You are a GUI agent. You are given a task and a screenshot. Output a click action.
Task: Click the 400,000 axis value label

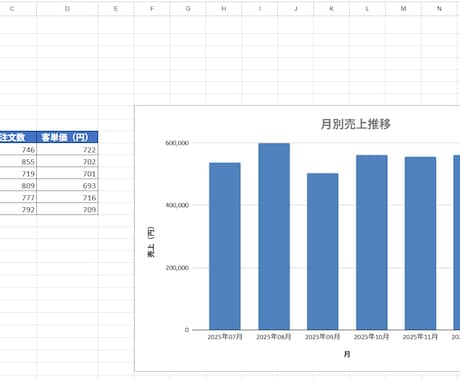tap(177, 205)
